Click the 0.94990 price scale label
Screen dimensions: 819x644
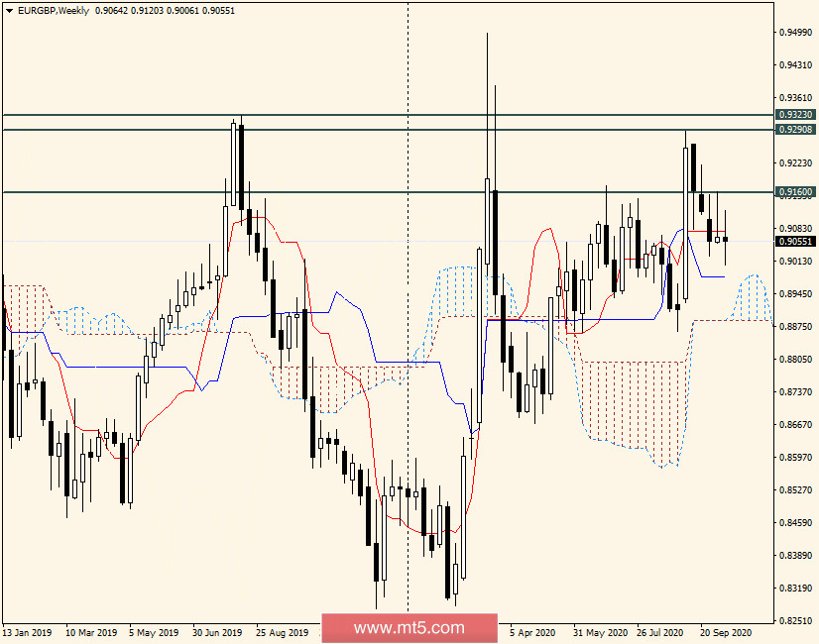pos(796,33)
